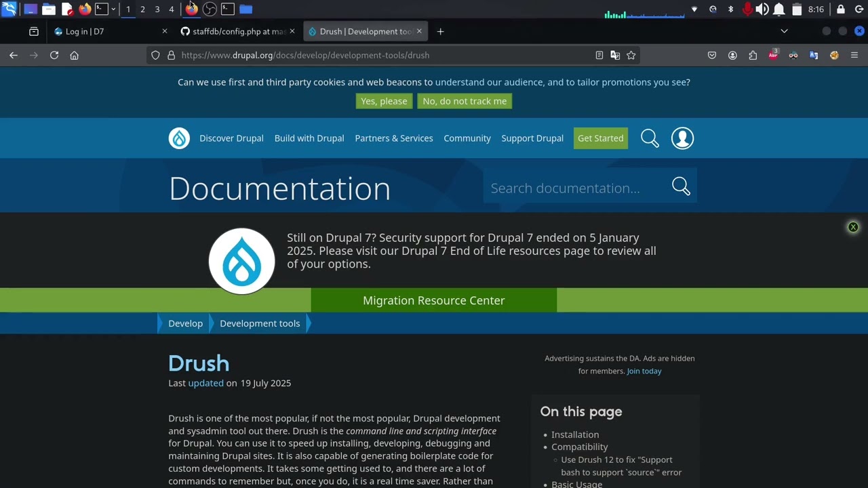Open the running terminal window next to OBS

pos(228,9)
